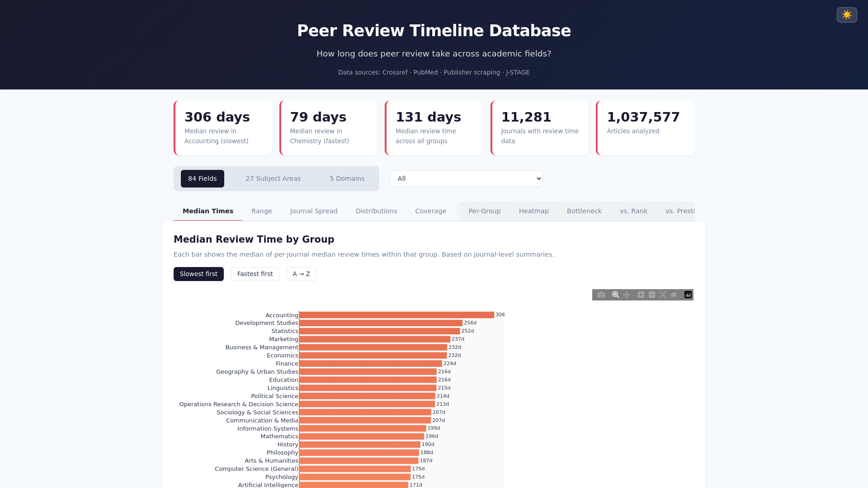Screen dimensions: 868x488
Task: Open the Per-Group tab
Action: (x=485, y=211)
